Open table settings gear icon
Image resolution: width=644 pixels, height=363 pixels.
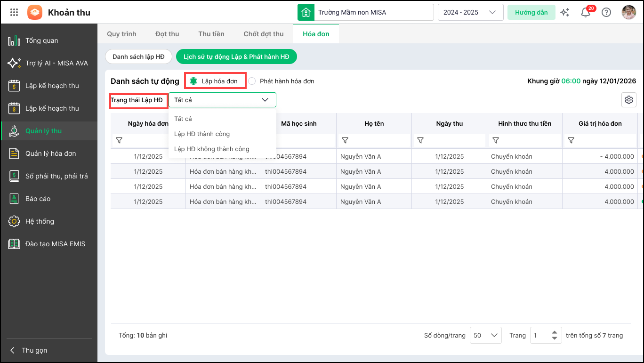coord(628,100)
